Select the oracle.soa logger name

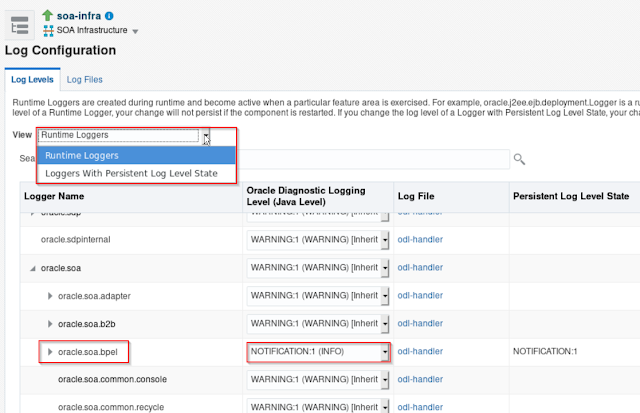tap(61, 268)
